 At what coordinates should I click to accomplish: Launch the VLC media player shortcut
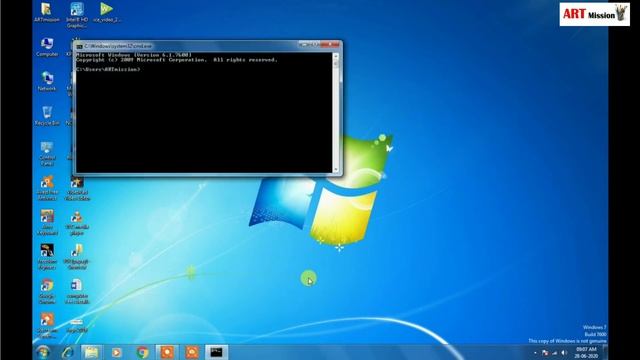coord(77,222)
